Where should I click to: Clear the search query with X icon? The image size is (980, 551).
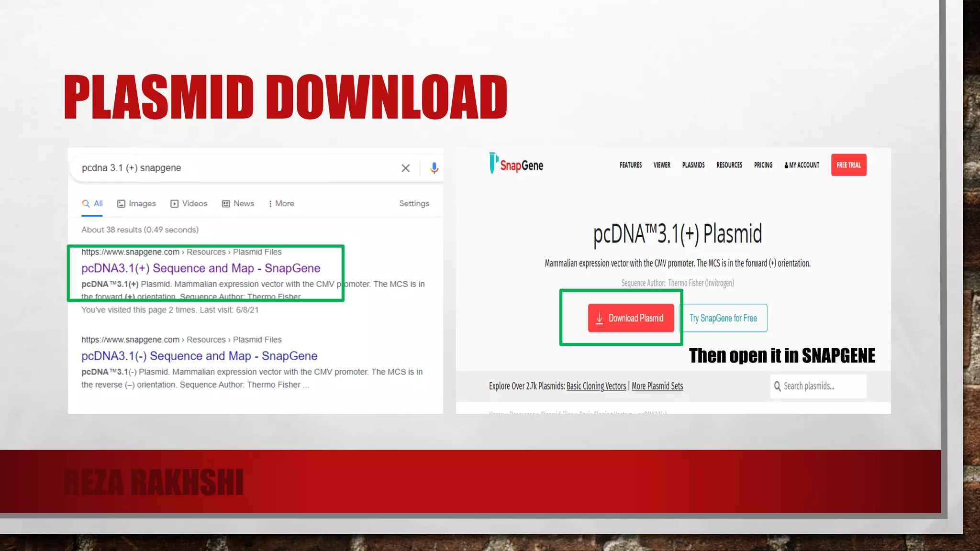click(x=405, y=168)
